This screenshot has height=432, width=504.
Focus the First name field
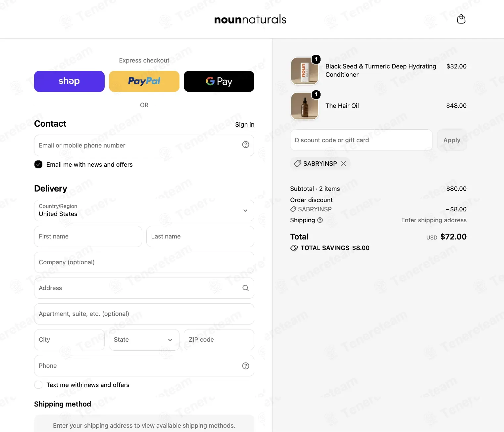pos(88,237)
